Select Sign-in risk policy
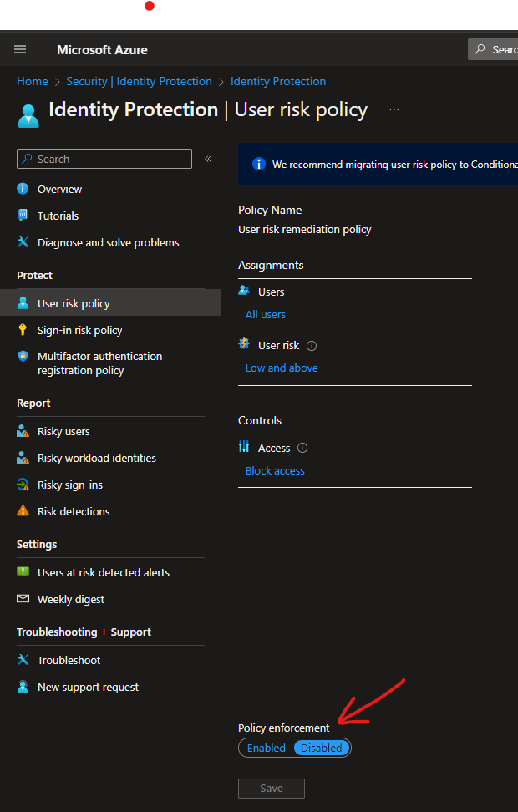518x812 pixels. tap(79, 330)
